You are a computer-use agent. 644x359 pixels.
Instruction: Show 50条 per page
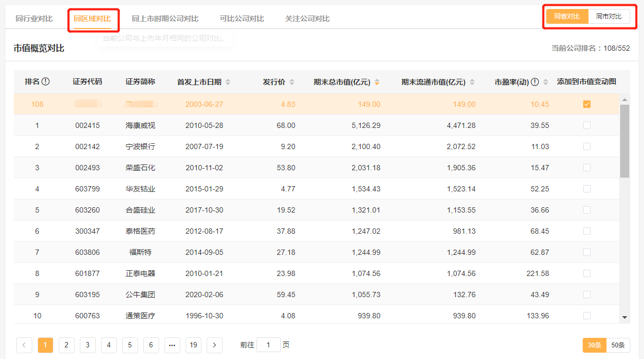coord(618,345)
